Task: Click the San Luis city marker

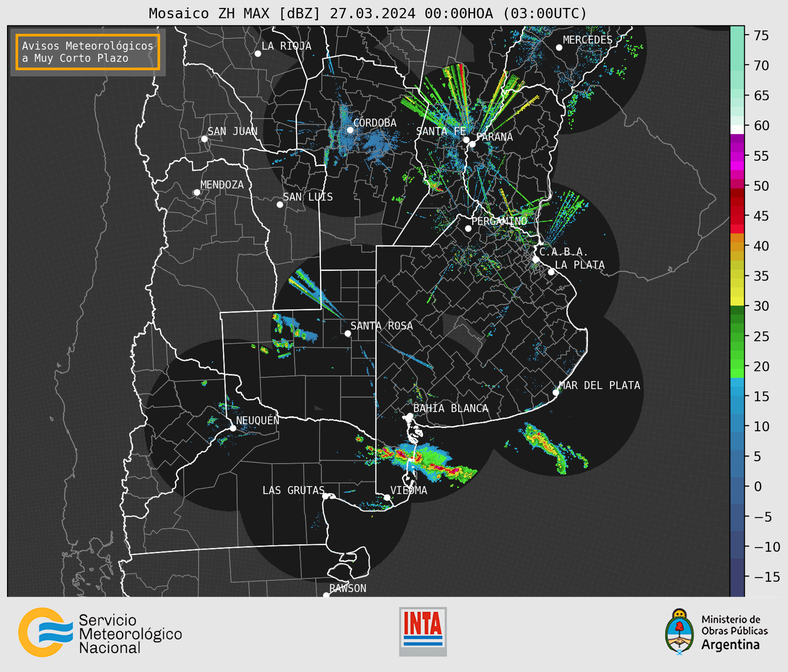Action: [x=280, y=205]
